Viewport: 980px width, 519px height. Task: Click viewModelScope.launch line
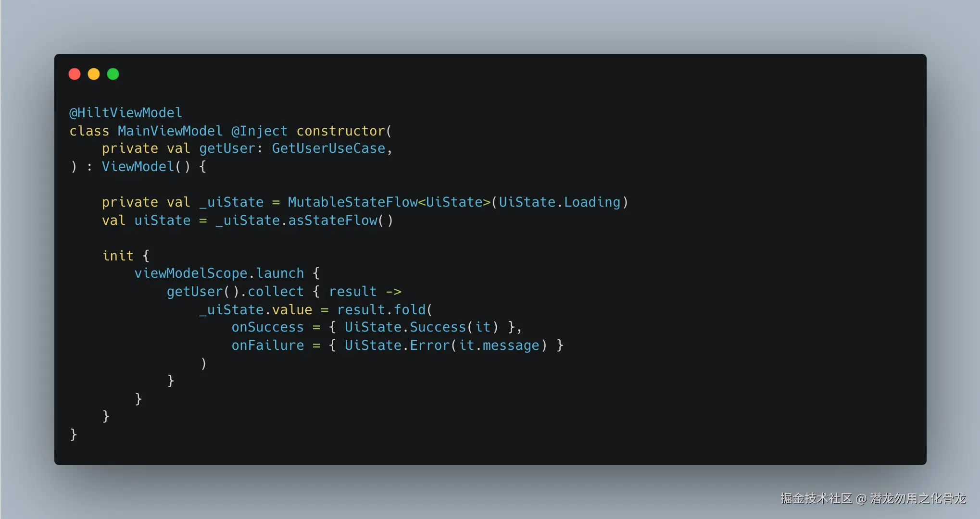tap(227, 273)
